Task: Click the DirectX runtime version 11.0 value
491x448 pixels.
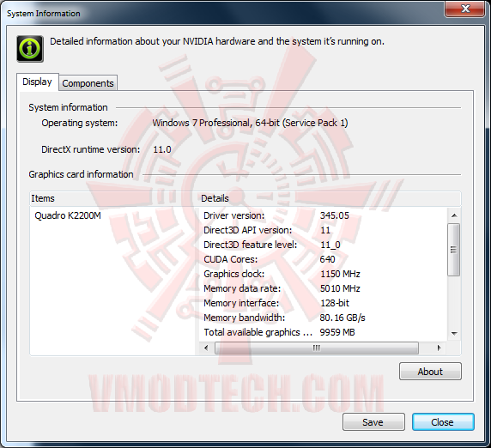Action: pos(162,149)
